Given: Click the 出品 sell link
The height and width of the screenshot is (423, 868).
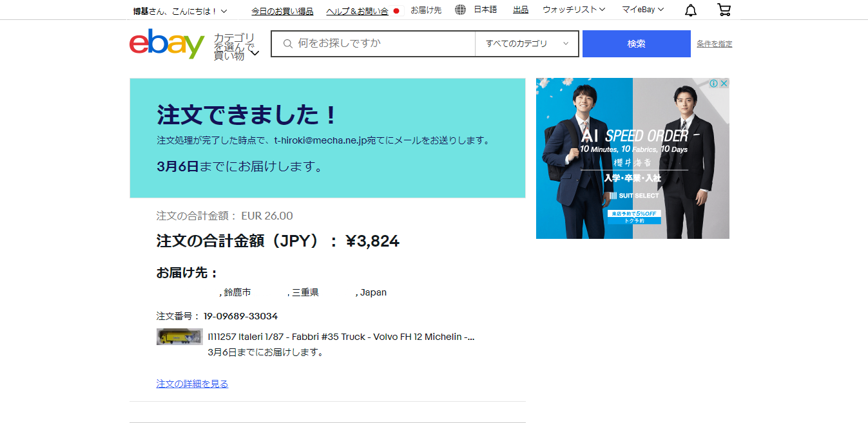Looking at the screenshot, I should [x=521, y=10].
